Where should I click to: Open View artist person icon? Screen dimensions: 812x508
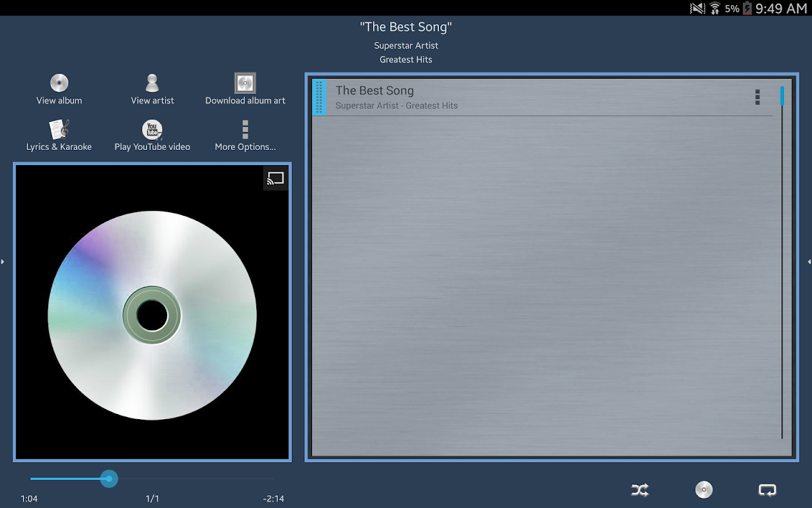152,83
